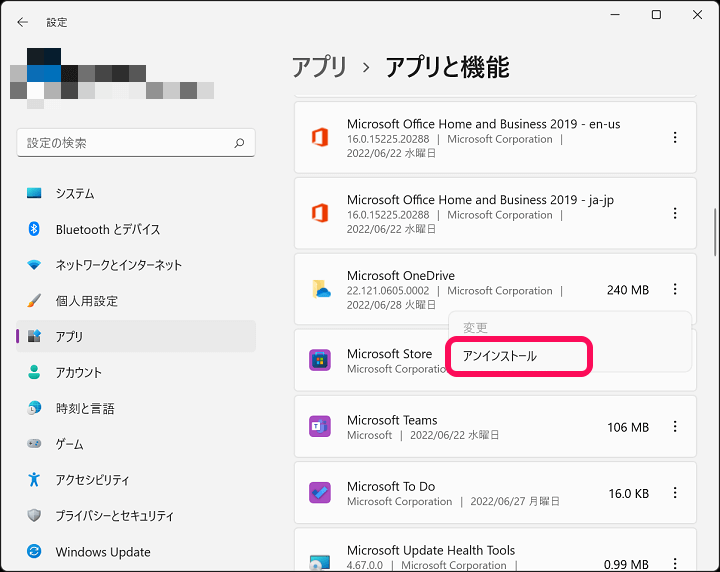720x572 pixels.
Task: Open 時刻と言語 settings
Action: click(x=85, y=408)
